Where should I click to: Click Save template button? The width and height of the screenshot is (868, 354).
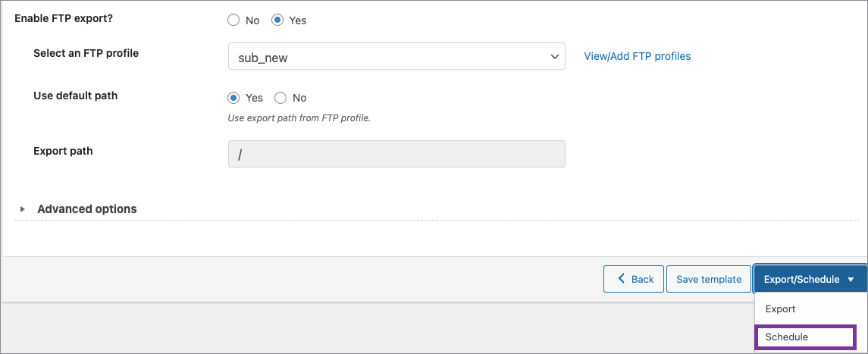[708, 279]
